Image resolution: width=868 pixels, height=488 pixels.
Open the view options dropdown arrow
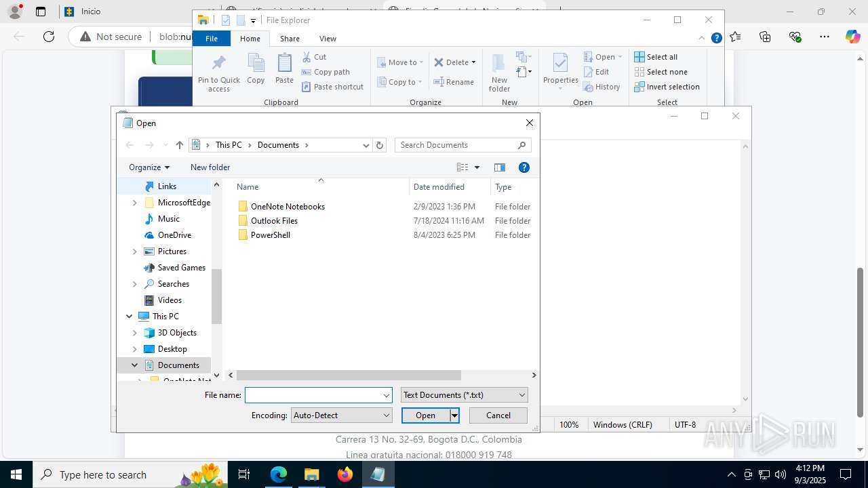coord(477,167)
